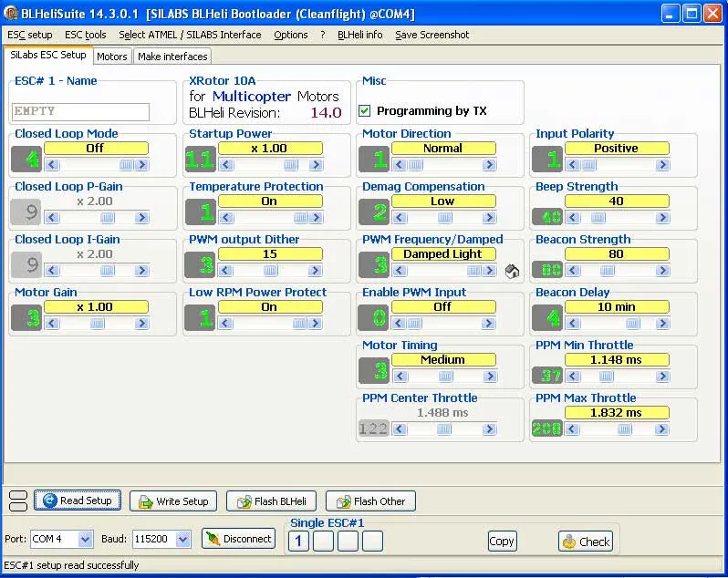Image resolution: width=728 pixels, height=578 pixels.
Task: Toggle the second Single ESC box
Action: (323, 542)
